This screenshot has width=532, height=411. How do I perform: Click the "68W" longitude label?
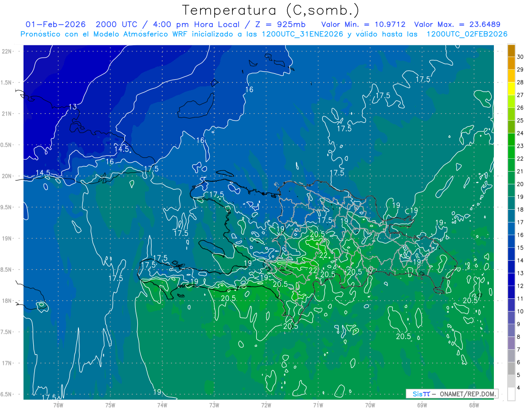click(474, 405)
